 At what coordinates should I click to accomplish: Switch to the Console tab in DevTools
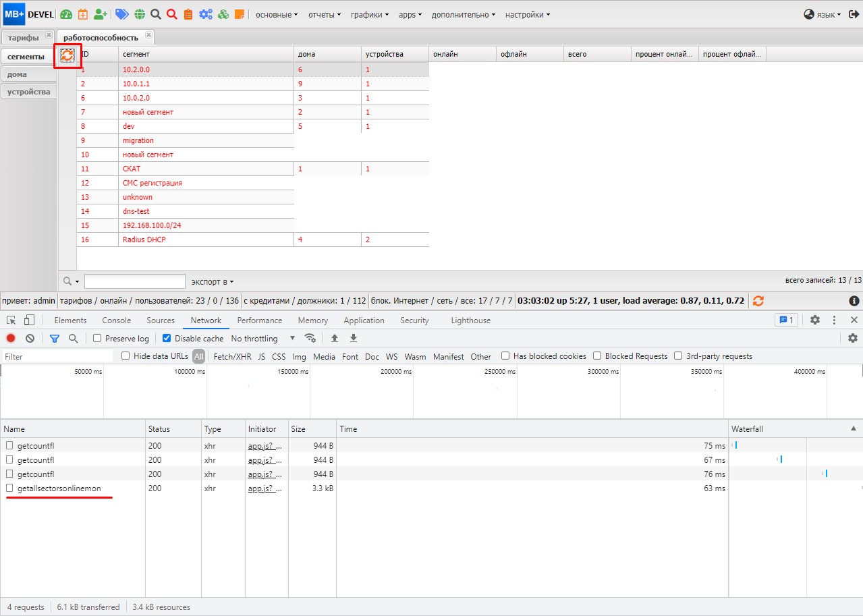tap(116, 320)
